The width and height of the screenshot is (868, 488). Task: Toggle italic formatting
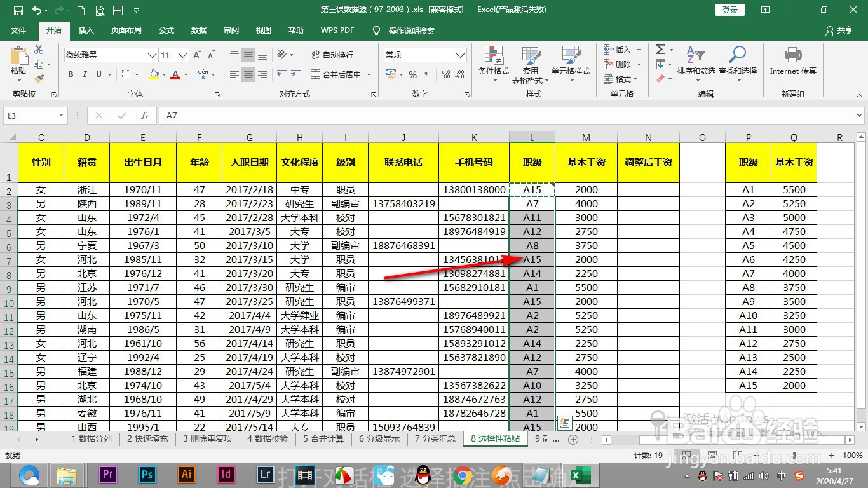(83, 74)
